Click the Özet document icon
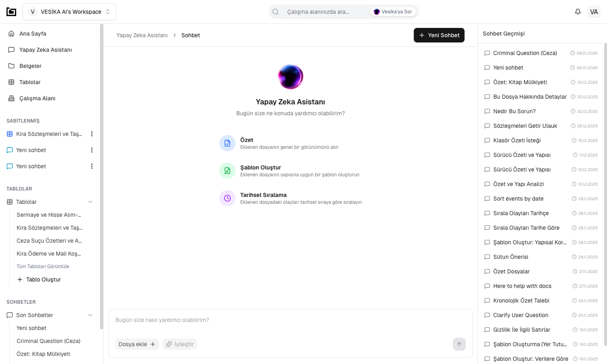607x364 pixels. coord(227,143)
